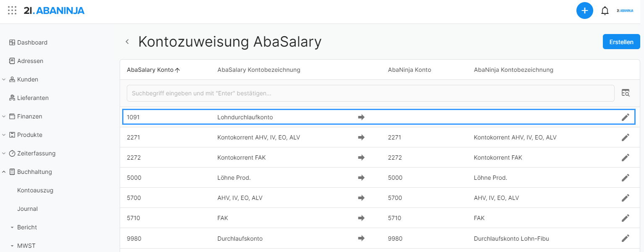Open Lieferanten in the sidebar
Image resolution: width=644 pixels, height=252 pixels.
click(x=33, y=98)
